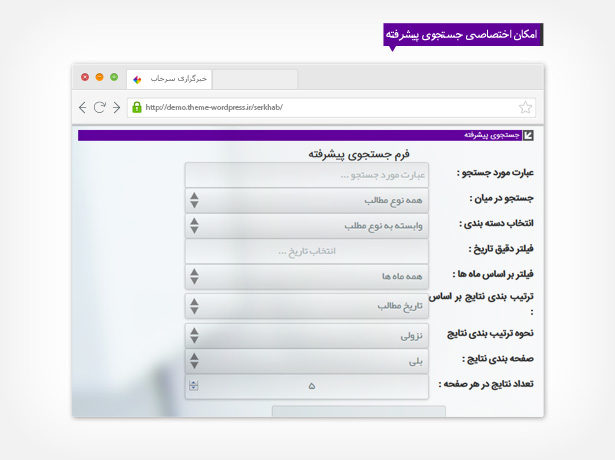615x460 pixels.
Task: Expand the 'وابسته به نوع مطلب' category dropdown
Action: pyautogui.click(x=306, y=225)
